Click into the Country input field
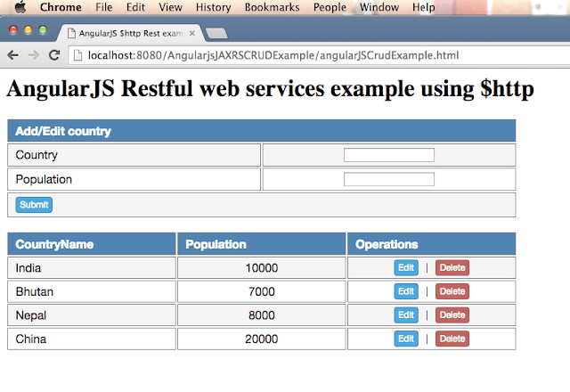570x392 pixels. point(389,155)
